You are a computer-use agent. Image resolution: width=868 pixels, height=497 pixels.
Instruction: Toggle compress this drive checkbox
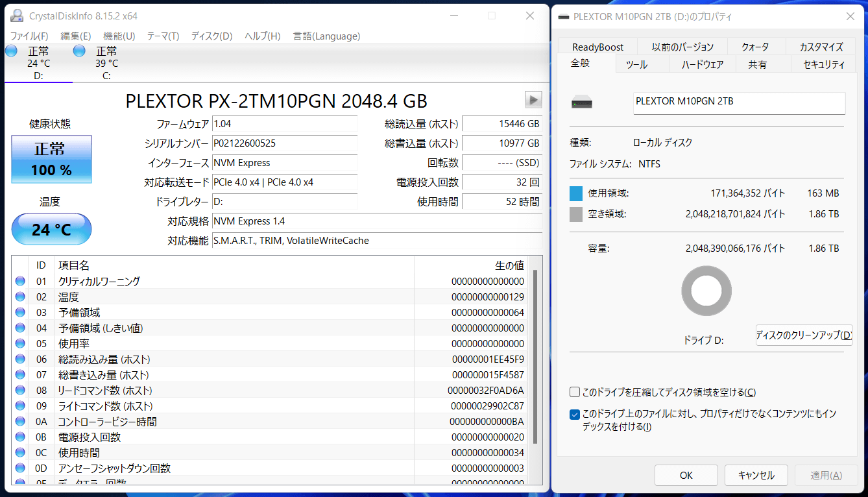(x=574, y=392)
